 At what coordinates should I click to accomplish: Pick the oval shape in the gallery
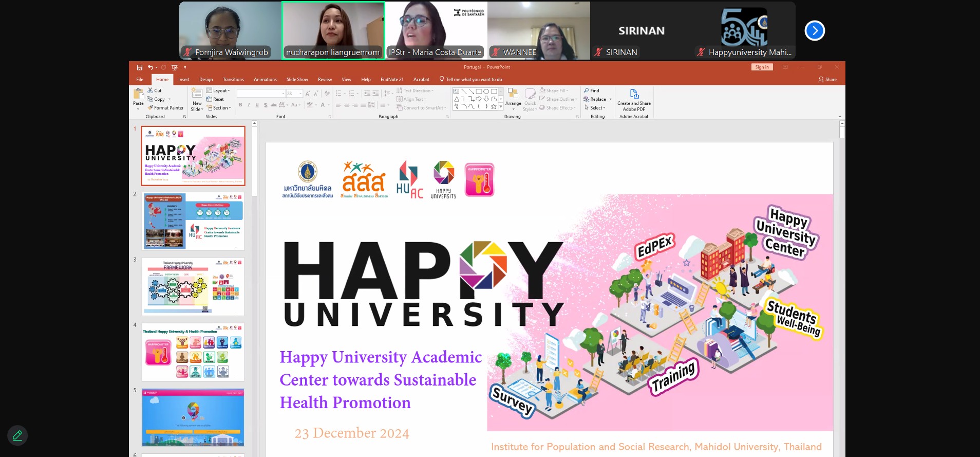pos(486,92)
